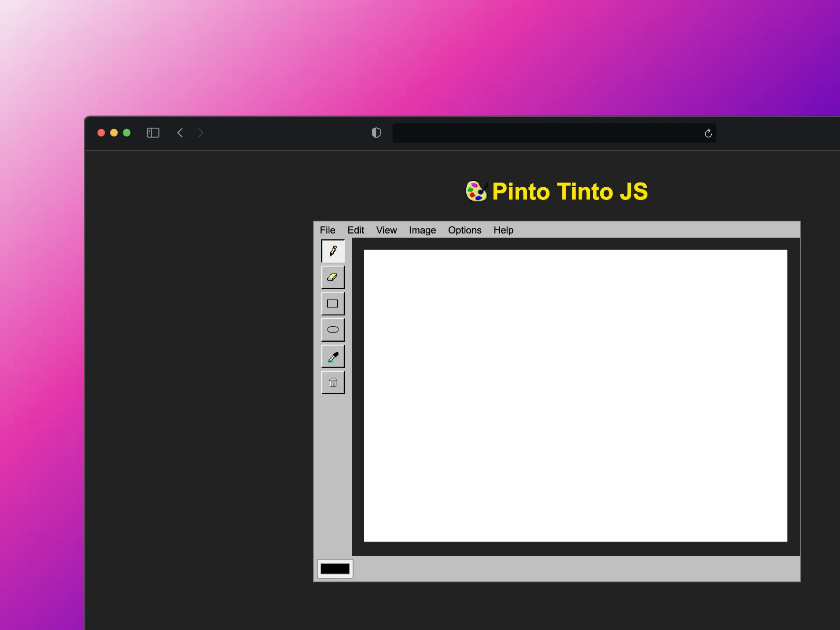The width and height of the screenshot is (840, 630).
Task: Click on the white drawing canvas
Action: [575, 395]
